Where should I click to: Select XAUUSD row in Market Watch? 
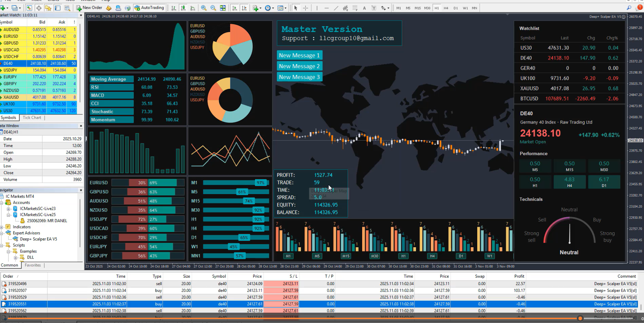(x=39, y=97)
